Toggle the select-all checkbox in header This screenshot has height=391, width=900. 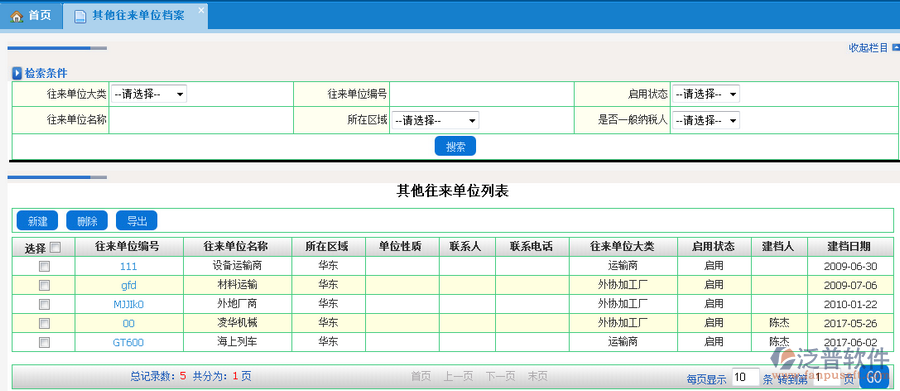pyautogui.click(x=55, y=247)
